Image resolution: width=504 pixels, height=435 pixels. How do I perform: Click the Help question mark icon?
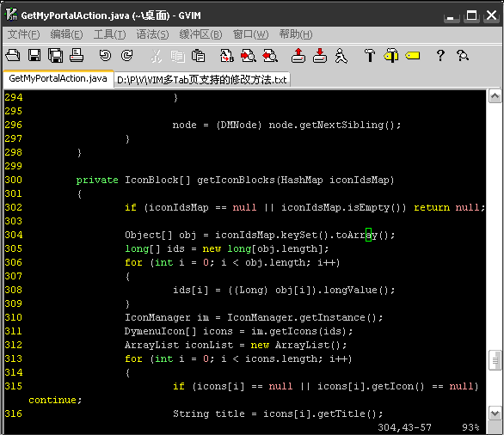coord(440,56)
